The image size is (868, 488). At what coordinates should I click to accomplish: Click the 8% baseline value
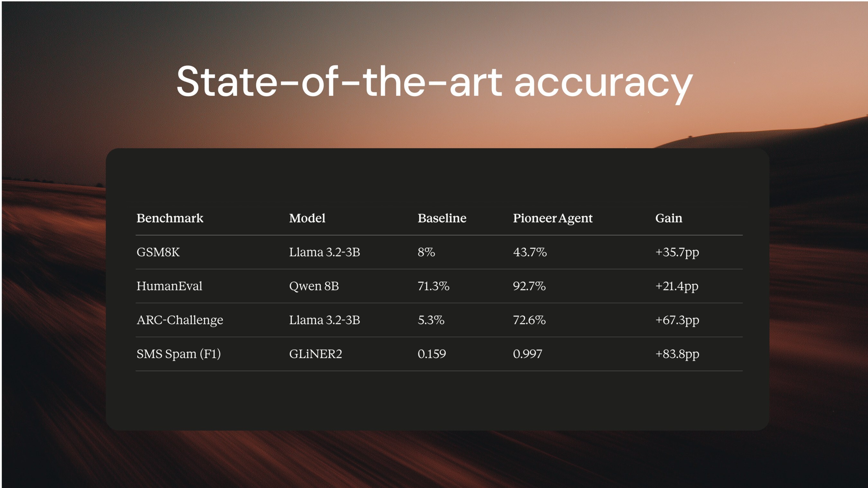426,252
